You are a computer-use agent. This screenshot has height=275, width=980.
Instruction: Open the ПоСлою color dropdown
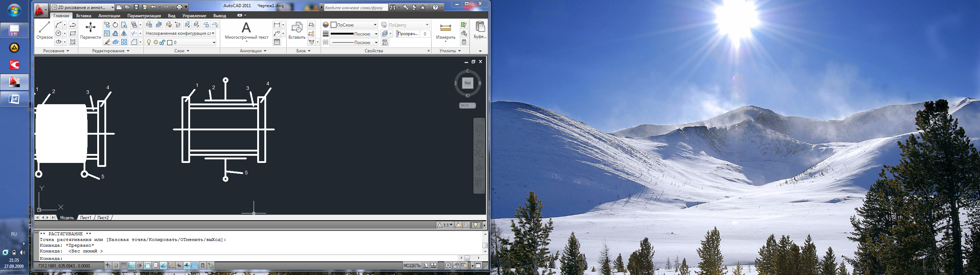354,25
